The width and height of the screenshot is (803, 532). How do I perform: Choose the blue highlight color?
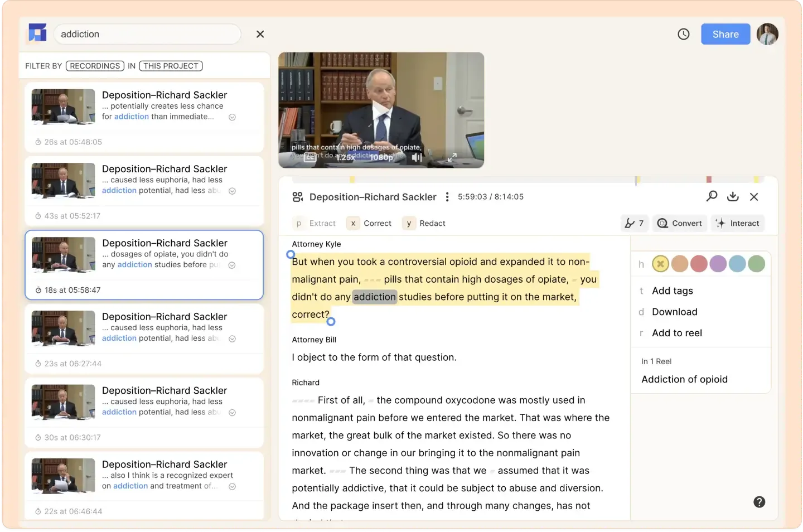(x=737, y=264)
